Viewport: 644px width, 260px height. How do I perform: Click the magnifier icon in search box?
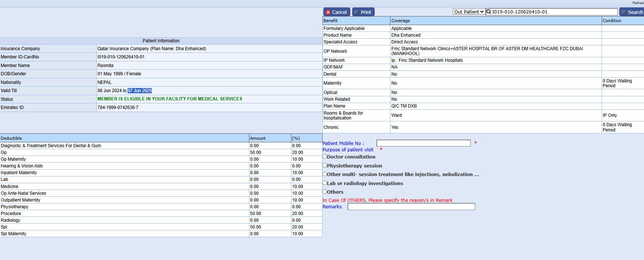489,12
